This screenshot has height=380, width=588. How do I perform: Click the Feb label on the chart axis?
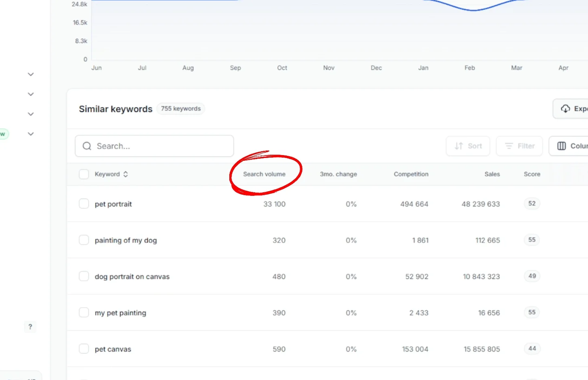point(470,68)
